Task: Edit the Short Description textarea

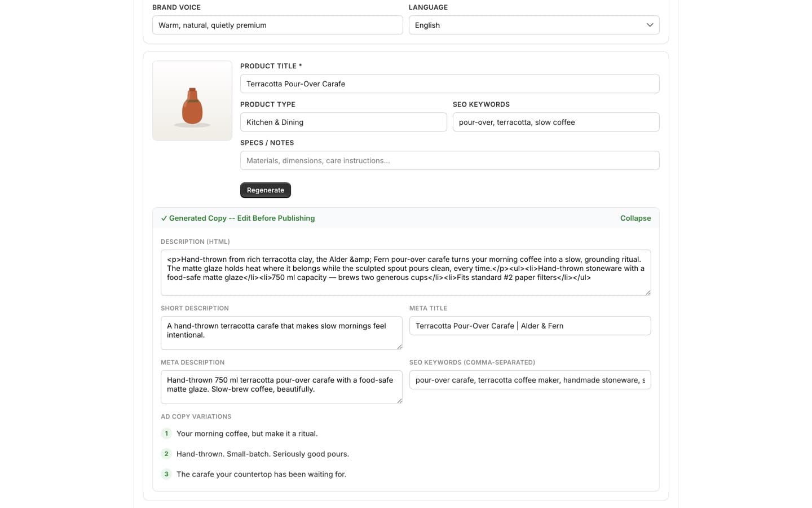Action: (281, 333)
